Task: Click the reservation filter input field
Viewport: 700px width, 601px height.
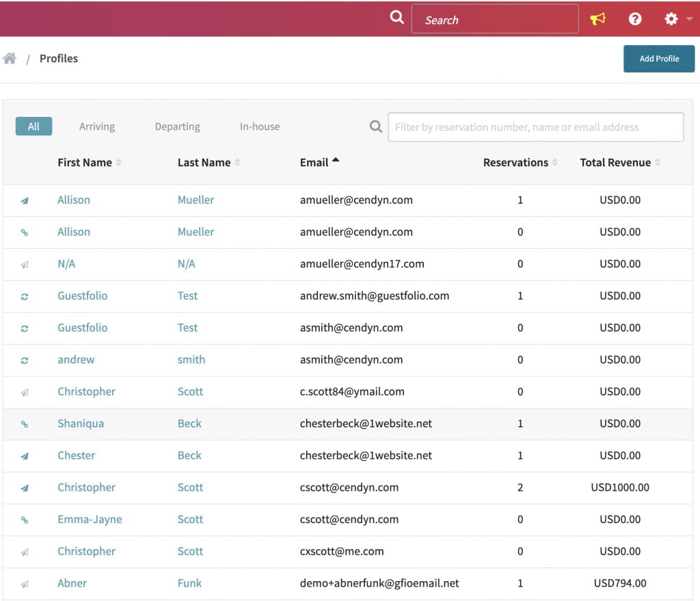Action: pos(536,126)
